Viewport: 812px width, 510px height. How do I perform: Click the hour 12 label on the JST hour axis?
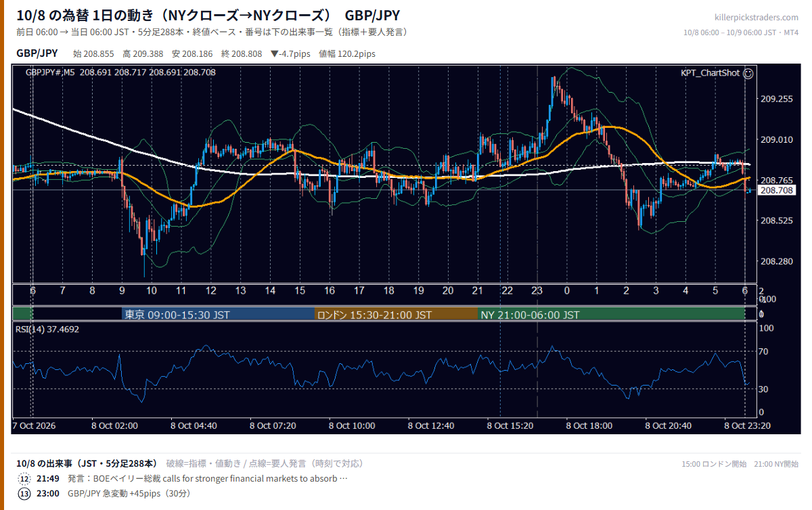pyautogui.click(x=211, y=291)
